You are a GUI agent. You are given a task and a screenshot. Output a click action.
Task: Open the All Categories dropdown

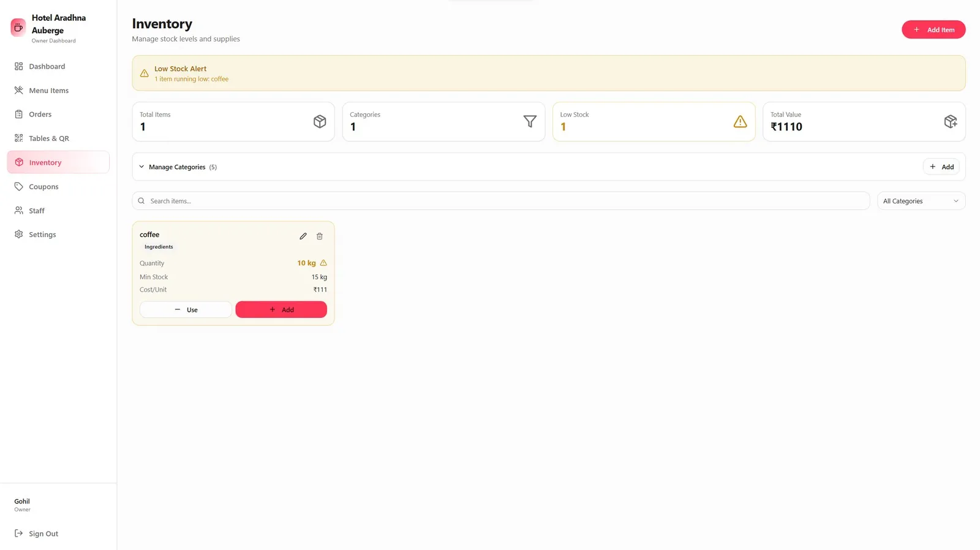coord(921,201)
